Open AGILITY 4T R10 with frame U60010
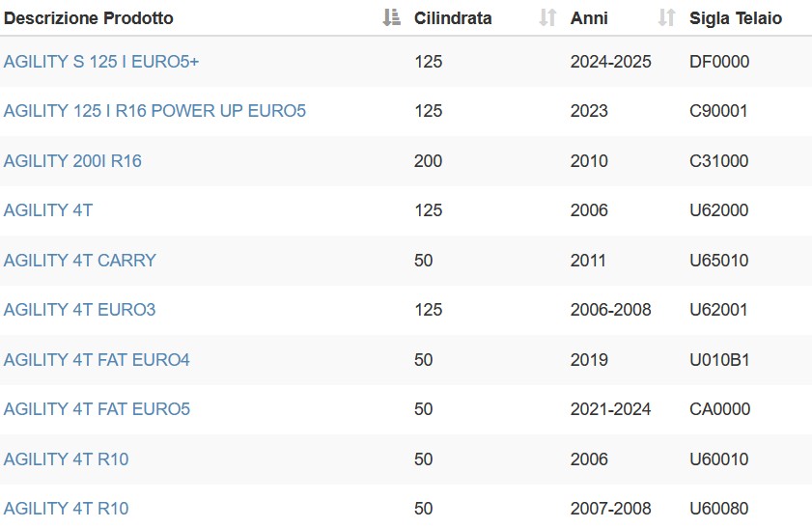This screenshot has height=528, width=812. tap(66, 459)
